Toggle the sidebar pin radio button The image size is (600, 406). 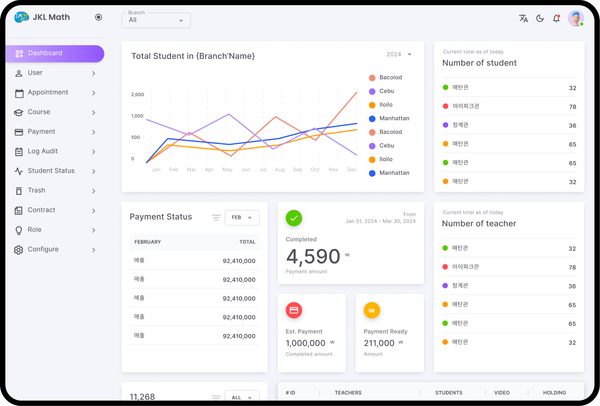point(98,17)
